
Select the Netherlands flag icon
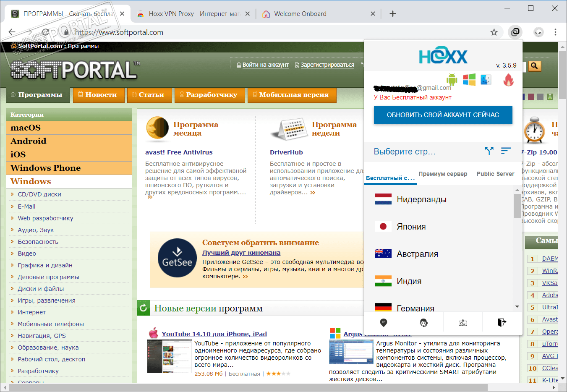[x=383, y=199]
